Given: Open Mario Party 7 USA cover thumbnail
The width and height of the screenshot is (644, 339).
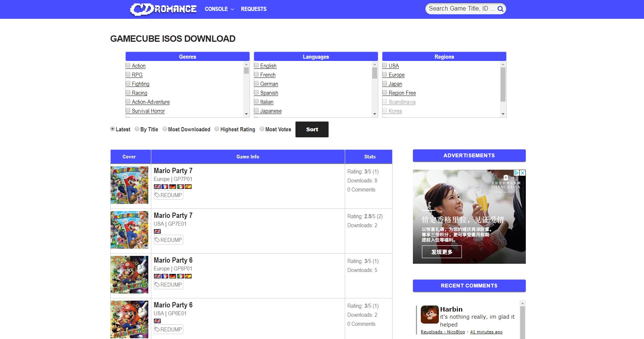Looking at the screenshot, I should point(129,230).
